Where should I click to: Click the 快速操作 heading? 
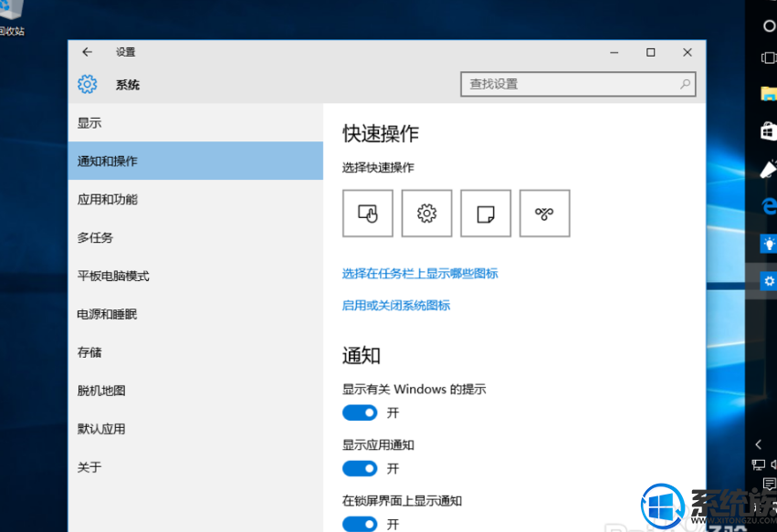(381, 134)
